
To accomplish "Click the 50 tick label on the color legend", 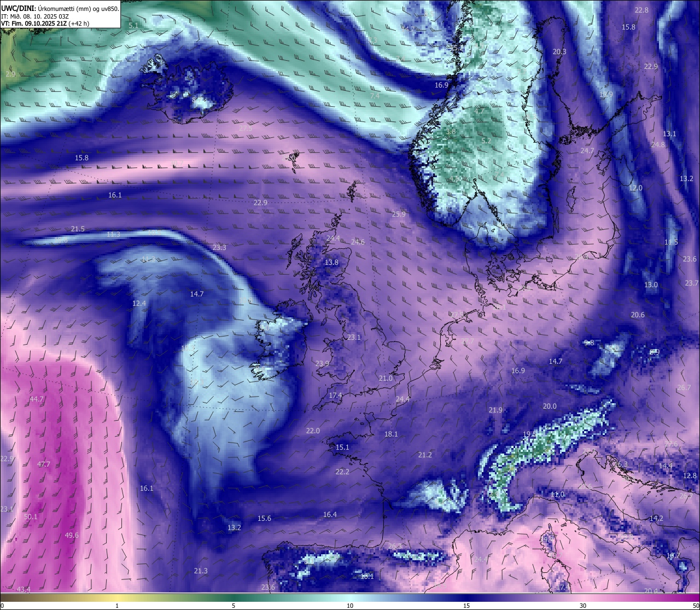I will [x=696, y=606].
